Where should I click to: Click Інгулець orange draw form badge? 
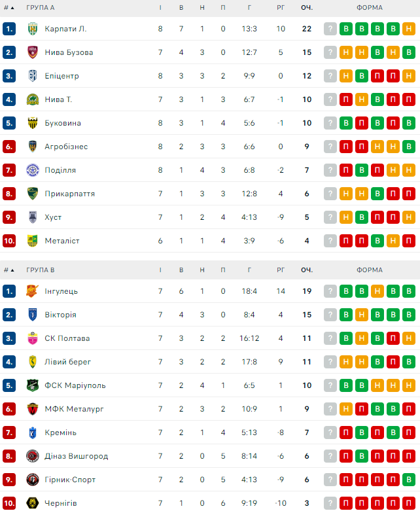(377, 291)
